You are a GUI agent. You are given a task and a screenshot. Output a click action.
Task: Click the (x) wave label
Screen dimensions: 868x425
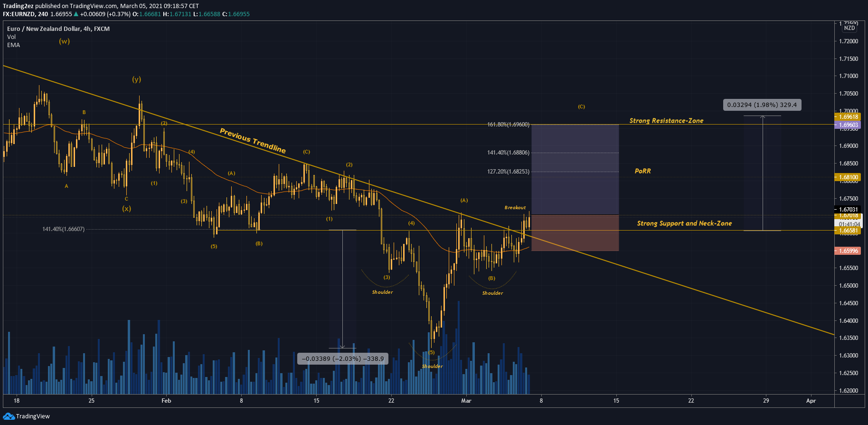tap(126, 209)
